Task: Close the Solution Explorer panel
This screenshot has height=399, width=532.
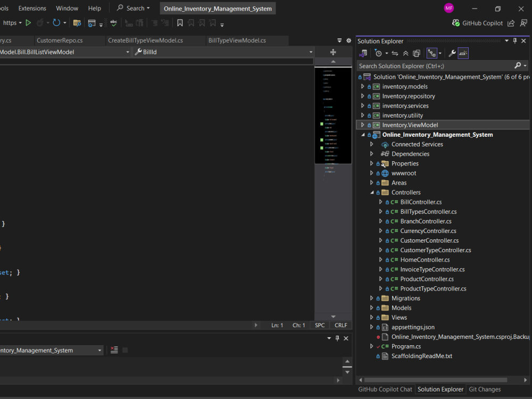Action: 523,41
